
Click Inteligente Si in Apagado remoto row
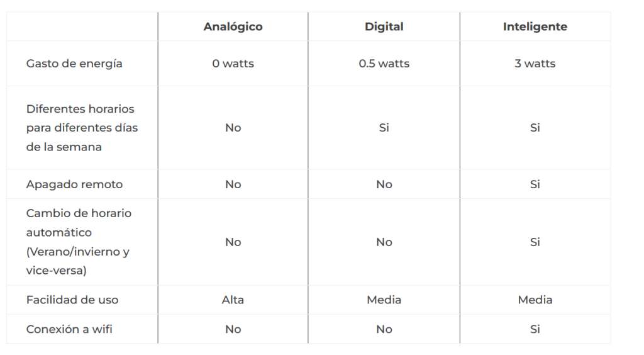535,184
